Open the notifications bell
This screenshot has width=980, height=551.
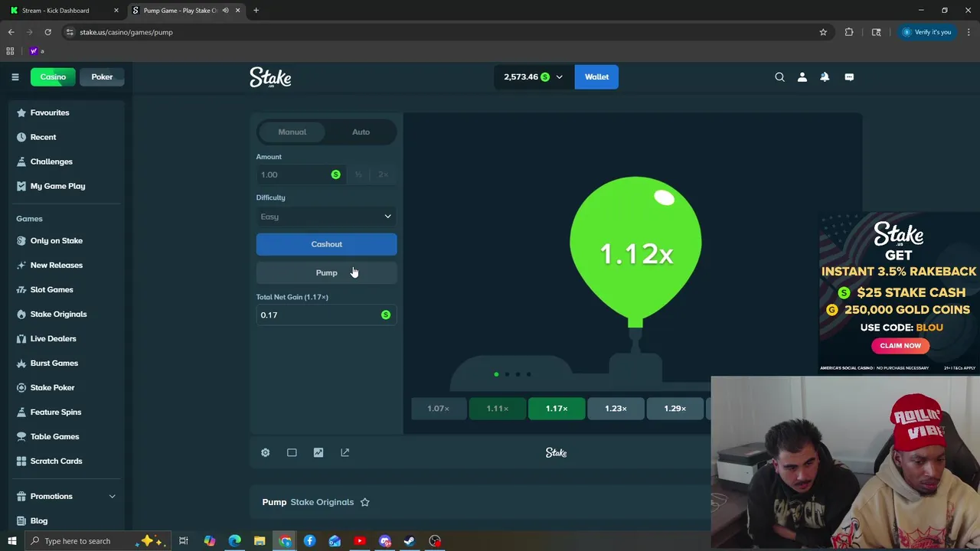tap(825, 77)
